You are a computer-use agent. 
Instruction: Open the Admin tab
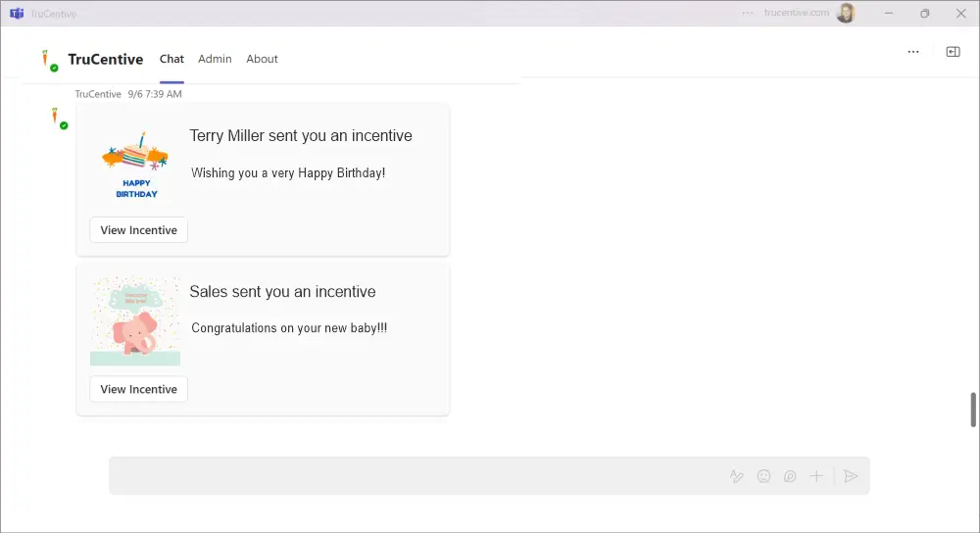tap(215, 59)
